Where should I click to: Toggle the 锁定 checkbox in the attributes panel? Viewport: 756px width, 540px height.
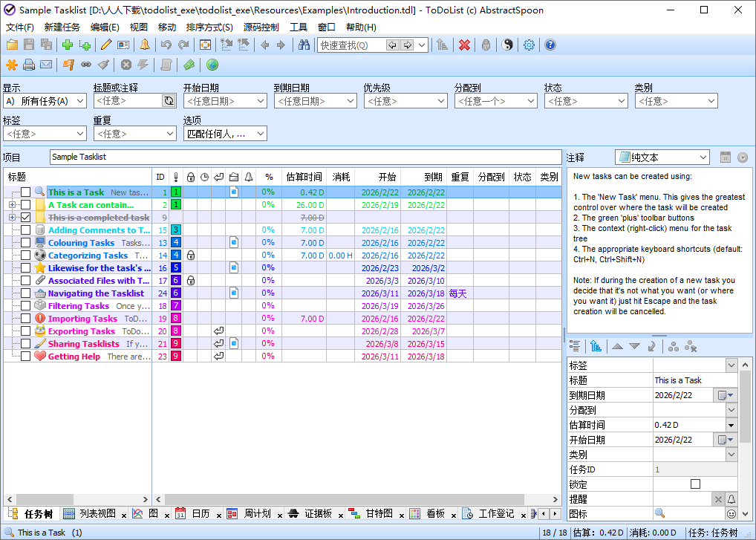695,484
